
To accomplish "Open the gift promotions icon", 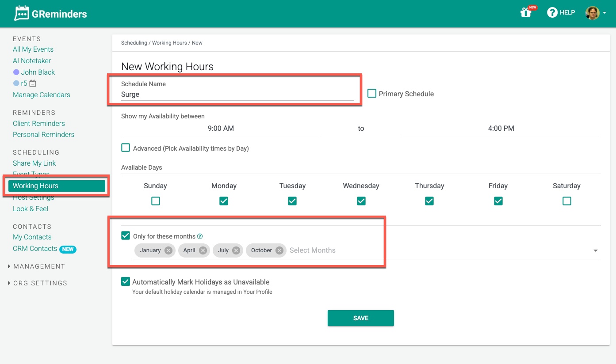I will tap(525, 13).
